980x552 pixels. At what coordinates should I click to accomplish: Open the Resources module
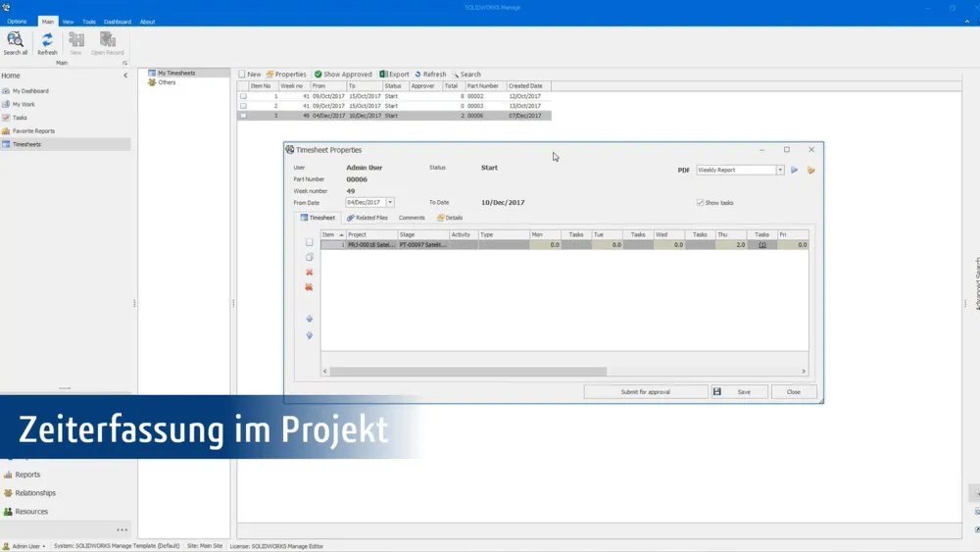31,512
